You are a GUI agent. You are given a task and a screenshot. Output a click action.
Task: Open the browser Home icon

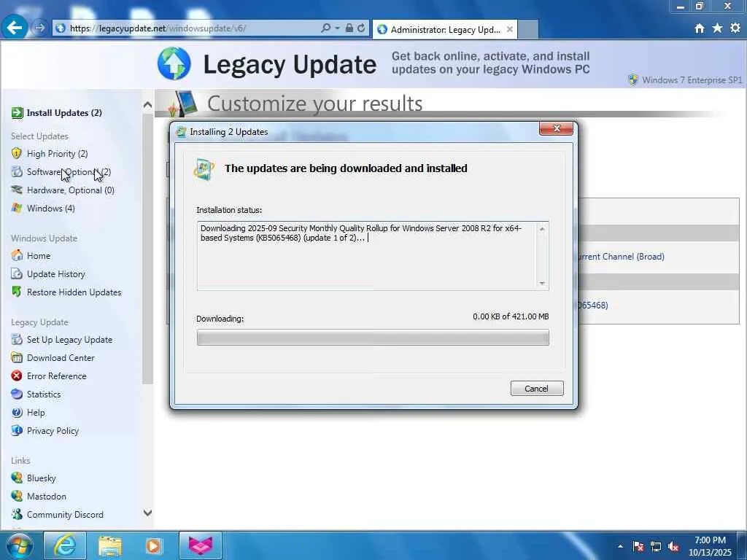[700, 28]
